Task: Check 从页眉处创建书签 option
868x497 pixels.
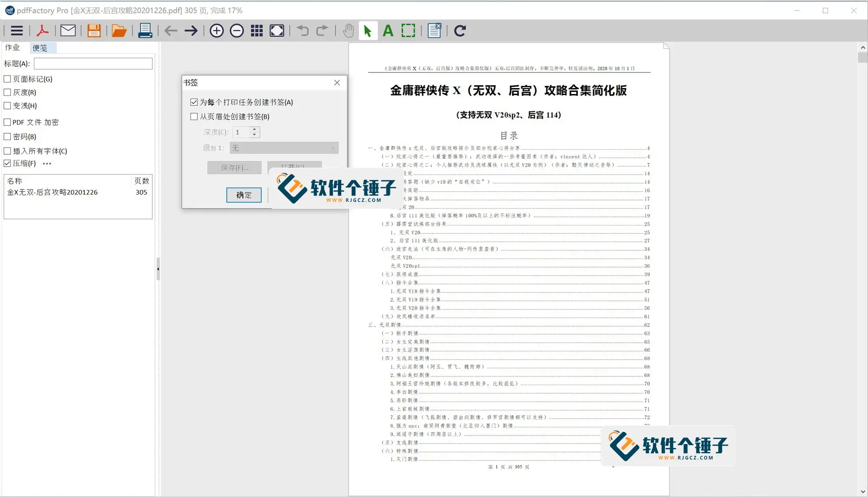Action: (x=194, y=117)
